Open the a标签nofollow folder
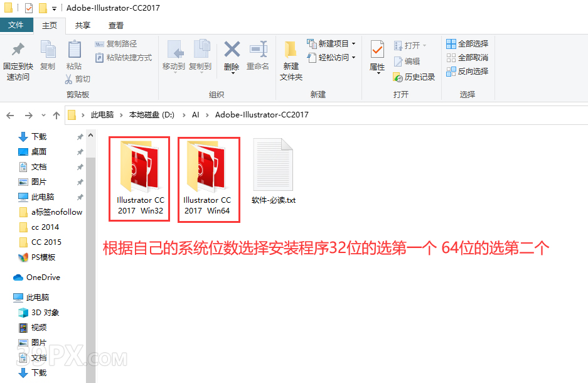 pos(50,212)
